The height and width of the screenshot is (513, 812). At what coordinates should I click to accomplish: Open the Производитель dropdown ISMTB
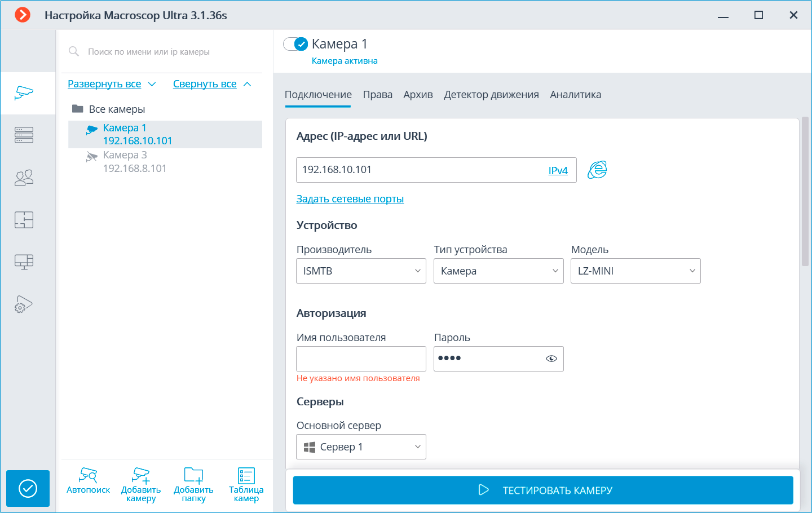(361, 271)
